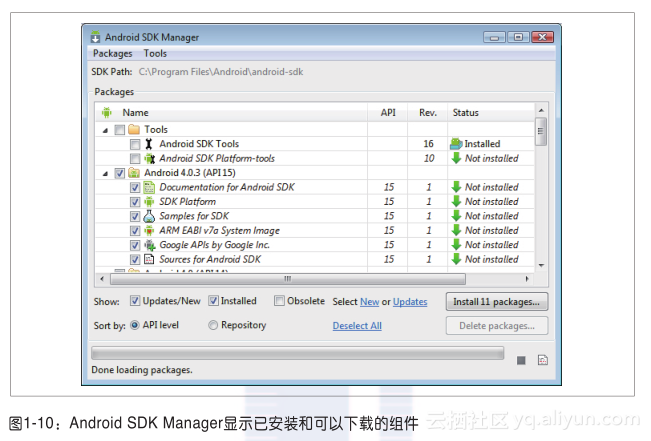Screen dimensions: 651x441
Task: Click the Android 4.0.3 (API 15) folder icon
Action: 134,172
